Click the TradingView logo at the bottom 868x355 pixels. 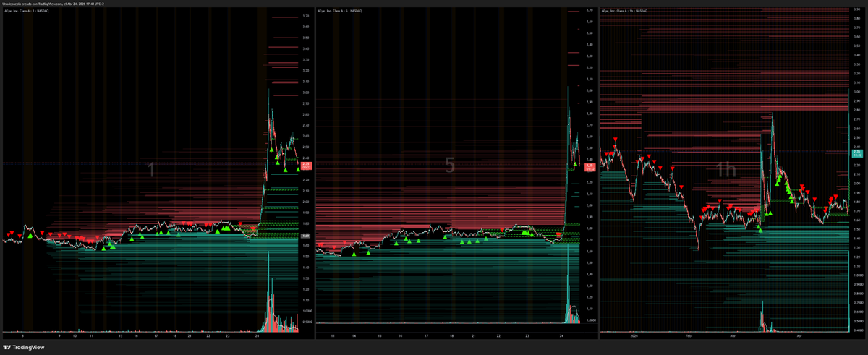pyautogui.click(x=23, y=348)
